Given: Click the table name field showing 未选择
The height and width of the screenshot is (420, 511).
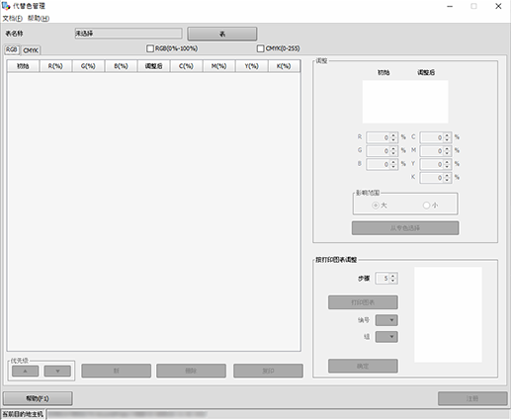Looking at the screenshot, I should coord(128,34).
